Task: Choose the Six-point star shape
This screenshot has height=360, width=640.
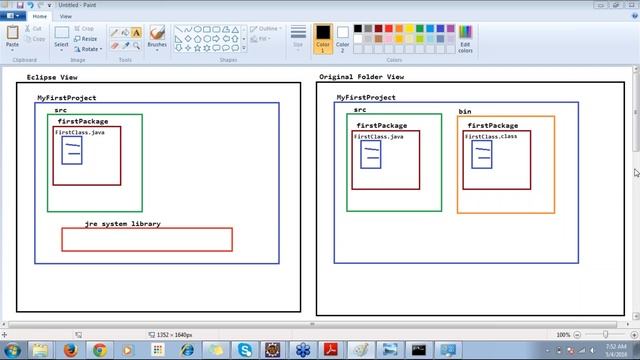Action: pos(207,48)
